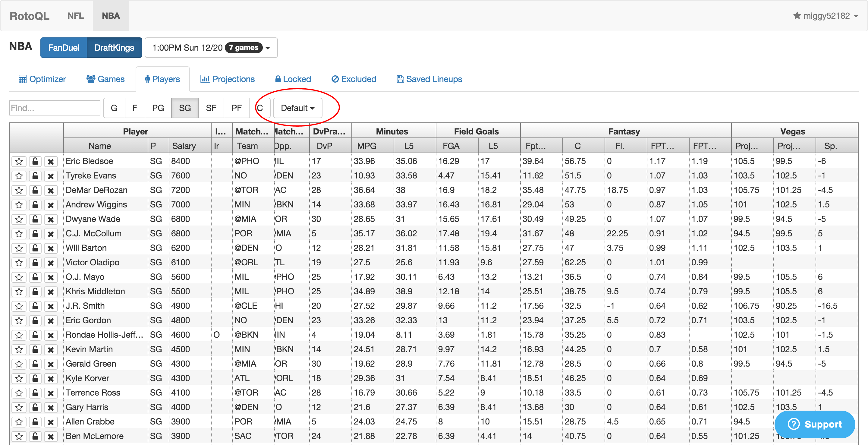Lock Tyreke Evans into lineup

35,176
